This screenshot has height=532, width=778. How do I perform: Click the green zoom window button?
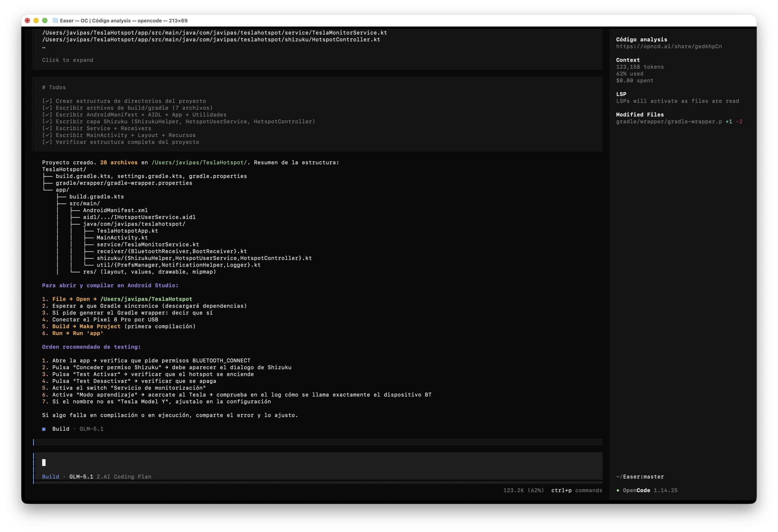coord(45,20)
